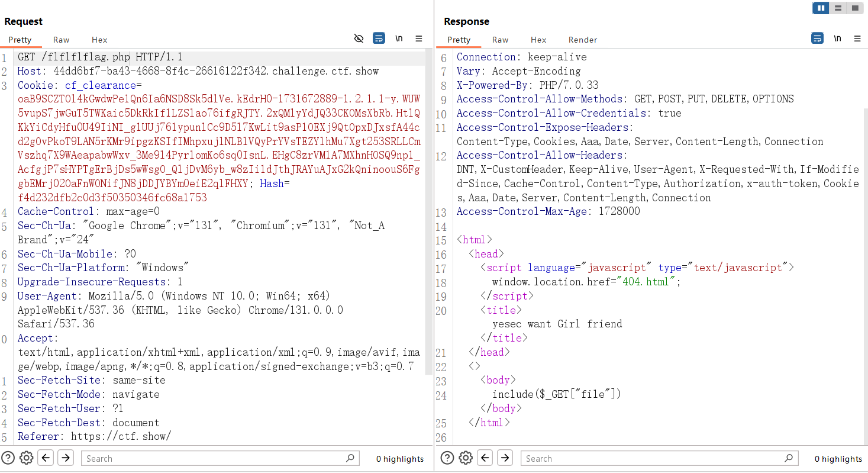The width and height of the screenshot is (868, 473).
Task: Toggle non-printable characters \n in Response
Action: [x=837, y=38]
